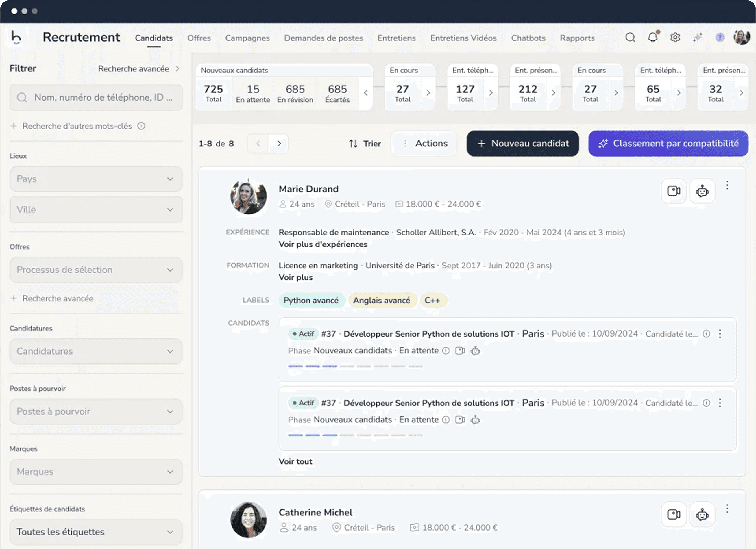Go to next page of candidates
The width and height of the screenshot is (756, 549).
[279, 144]
